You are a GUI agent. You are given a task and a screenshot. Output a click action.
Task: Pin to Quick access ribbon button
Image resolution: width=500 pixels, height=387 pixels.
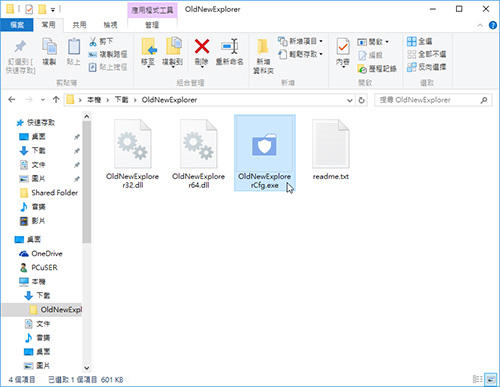[20, 56]
